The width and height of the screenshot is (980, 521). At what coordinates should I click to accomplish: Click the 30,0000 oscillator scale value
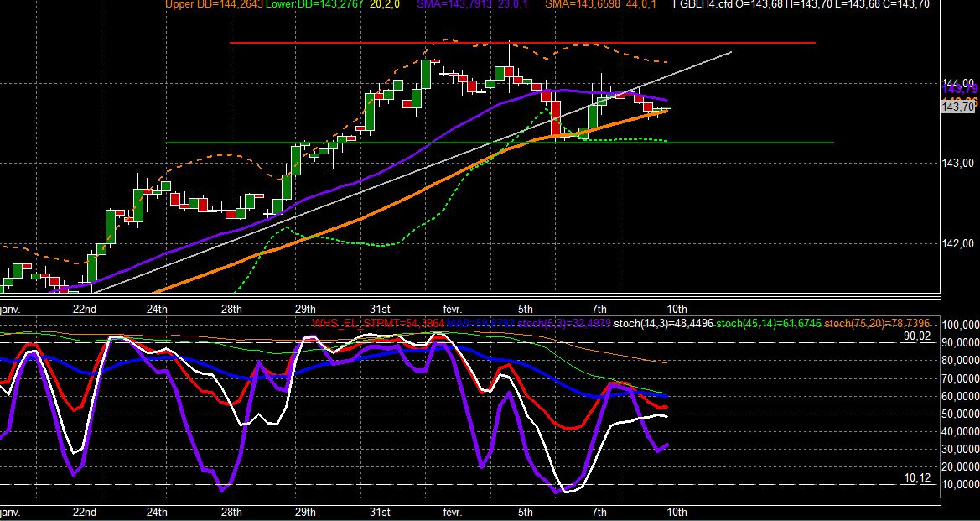(960, 449)
